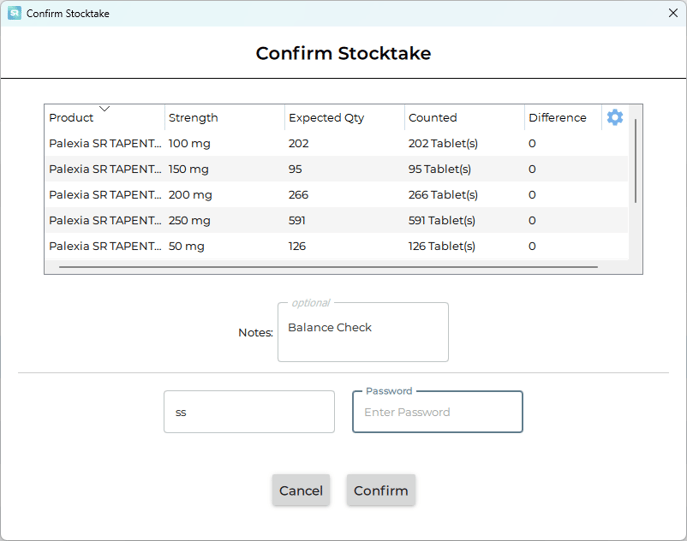Click expected quantity 266 cell
This screenshot has height=541, width=687.
pos(298,194)
